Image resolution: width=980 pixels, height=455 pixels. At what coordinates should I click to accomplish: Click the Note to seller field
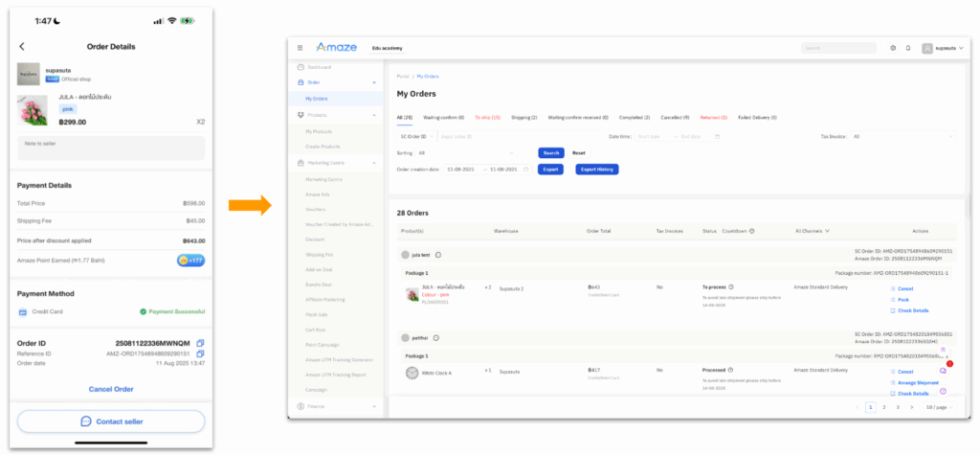click(x=110, y=148)
